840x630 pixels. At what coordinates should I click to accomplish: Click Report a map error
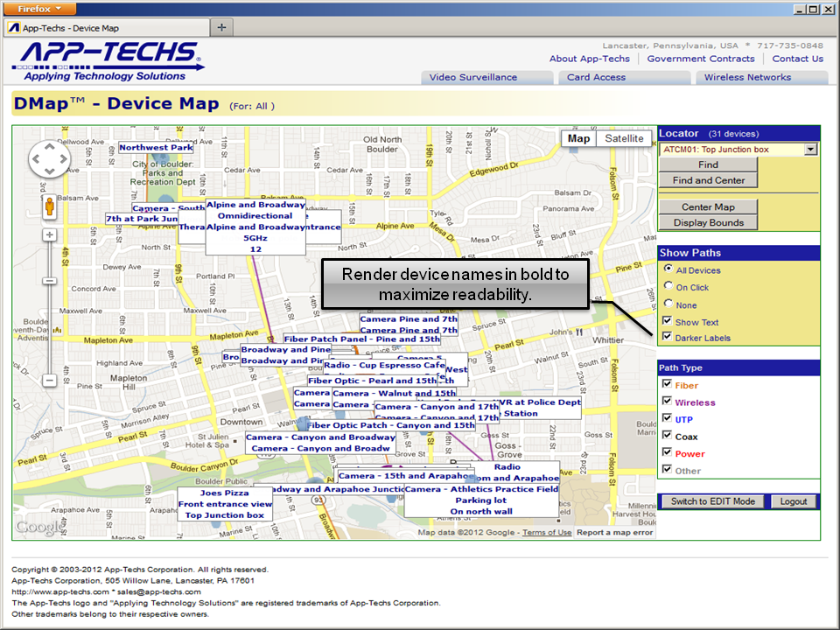click(615, 533)
